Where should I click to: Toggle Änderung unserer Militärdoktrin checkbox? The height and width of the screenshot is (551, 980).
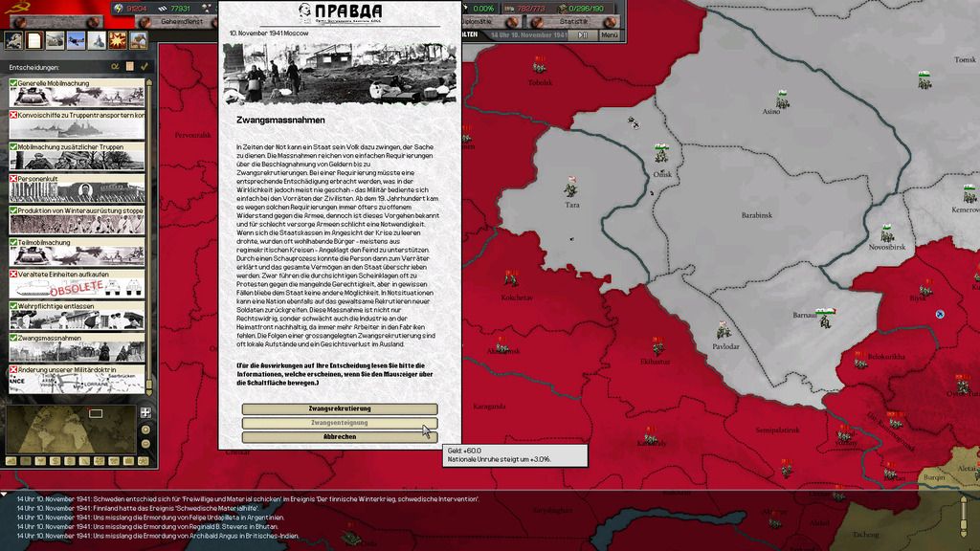[x=13, y=370]
